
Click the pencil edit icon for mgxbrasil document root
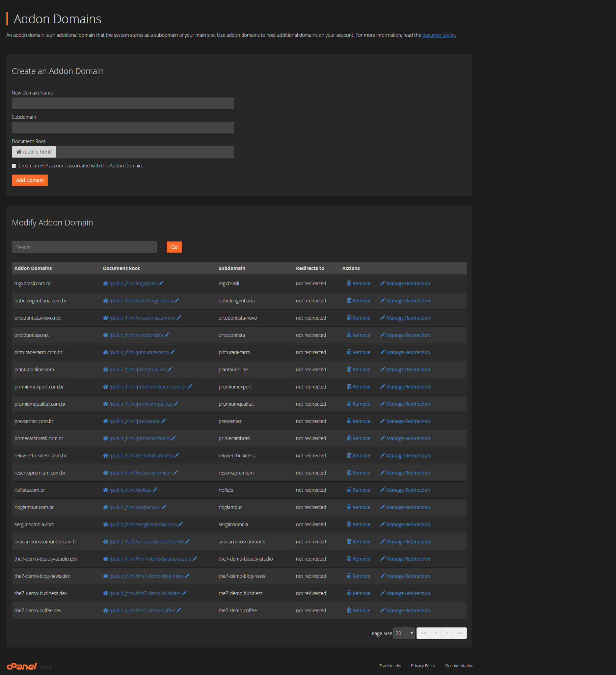tap(161, 283)
